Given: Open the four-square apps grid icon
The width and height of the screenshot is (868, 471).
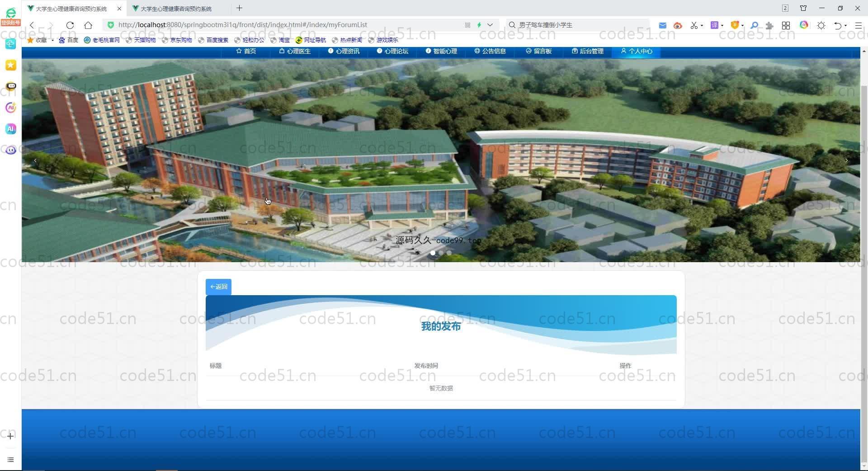Looking at the screenshot, I should [x=786, y=25].
